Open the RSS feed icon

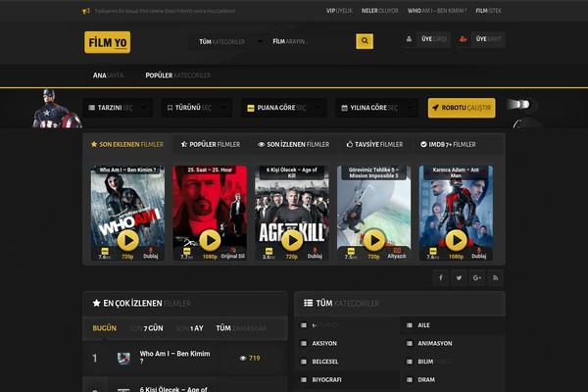tap(495, 278)
